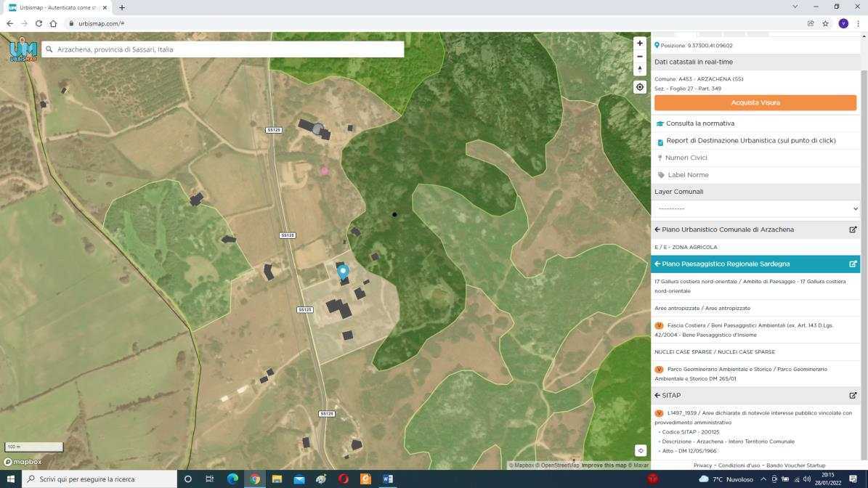This screenshot has height=488, width=868.
Task: Open Piano Urbanistico Comunale external link icon
Action: click(x=853, y=229)
